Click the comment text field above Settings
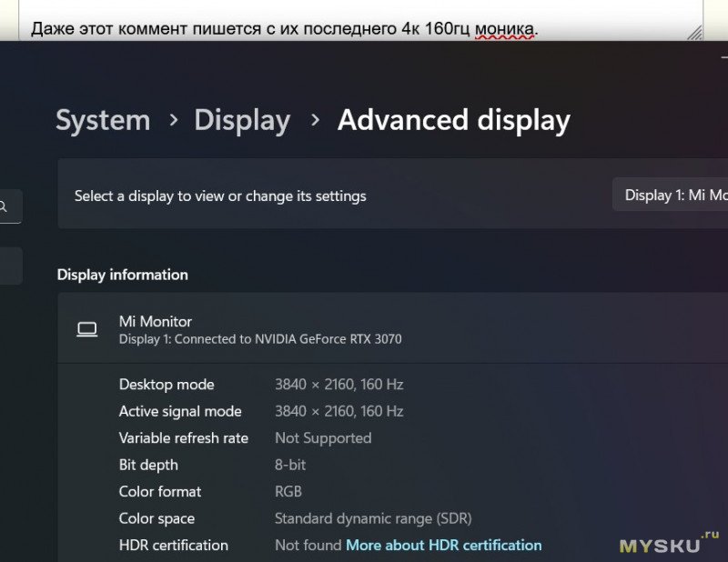The height and width of the screenshot is (562, 728). point(360,20)
